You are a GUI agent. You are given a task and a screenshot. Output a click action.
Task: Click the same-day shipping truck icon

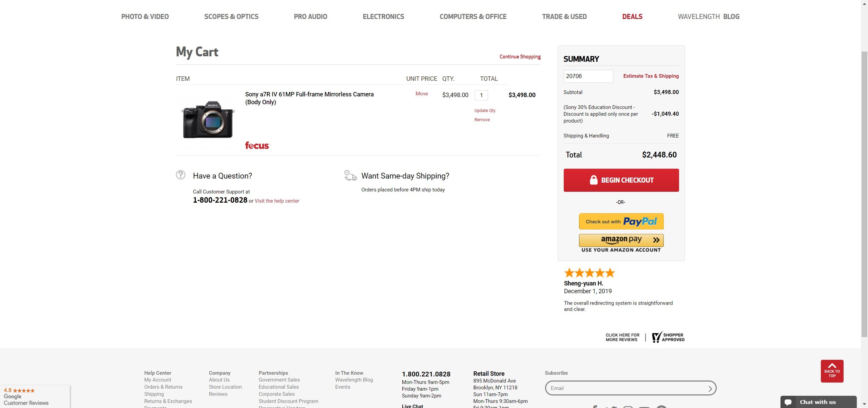pos(350,175)
